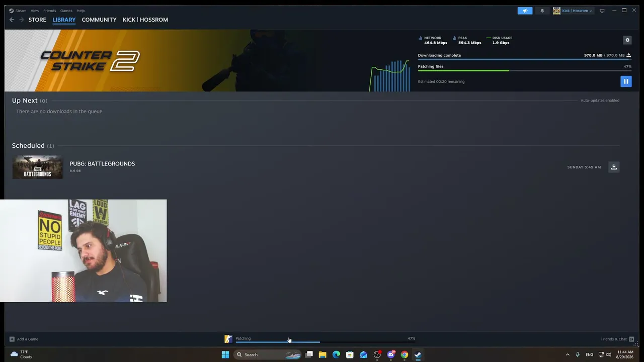Image resolution: width=644 pixels, height=362 pixels.
Task: Open the View menu
Action: point(35,11)
